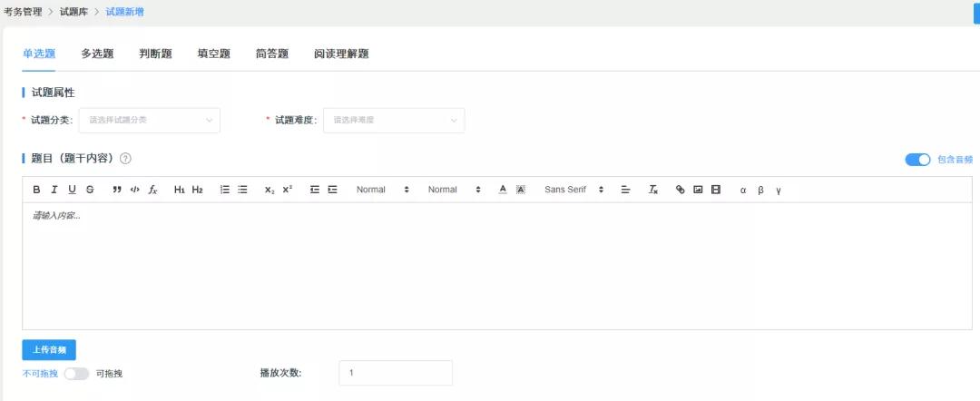Click 试题新增 breadcrumb item
The height and width of the screenshot is (401, 980).
tap(124, 11)
